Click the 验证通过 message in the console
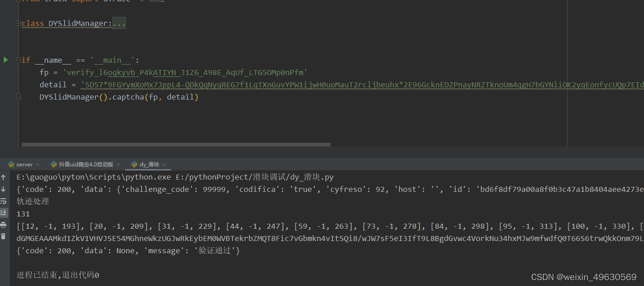The image size is (644, 286). tap(215, 251)
